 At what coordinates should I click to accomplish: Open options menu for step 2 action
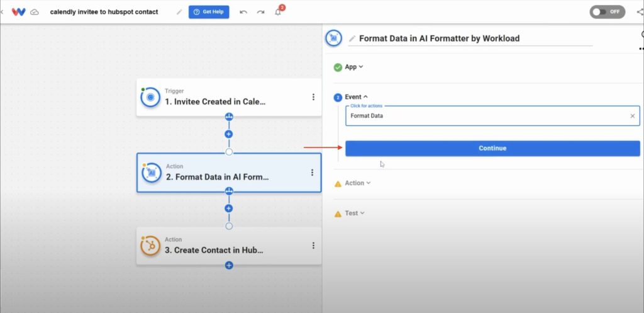(313, 173)
